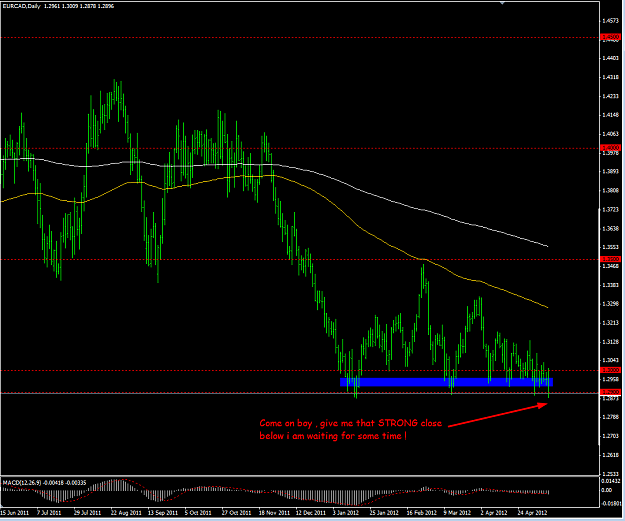This screenshot has height=521, width=625.
Task: Select the blue support zone rectangle
Action: tap(446, 382)
